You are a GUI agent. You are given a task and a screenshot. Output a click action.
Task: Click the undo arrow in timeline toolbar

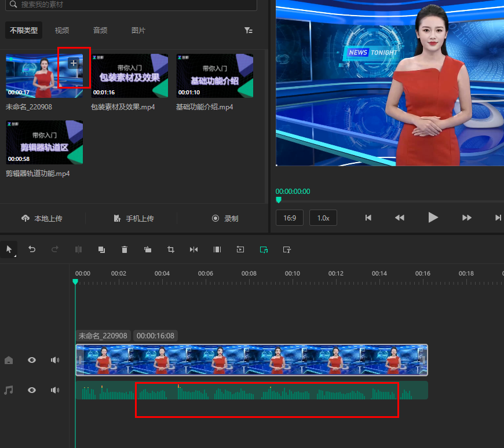pyautogui.click(x=32, y=249)
